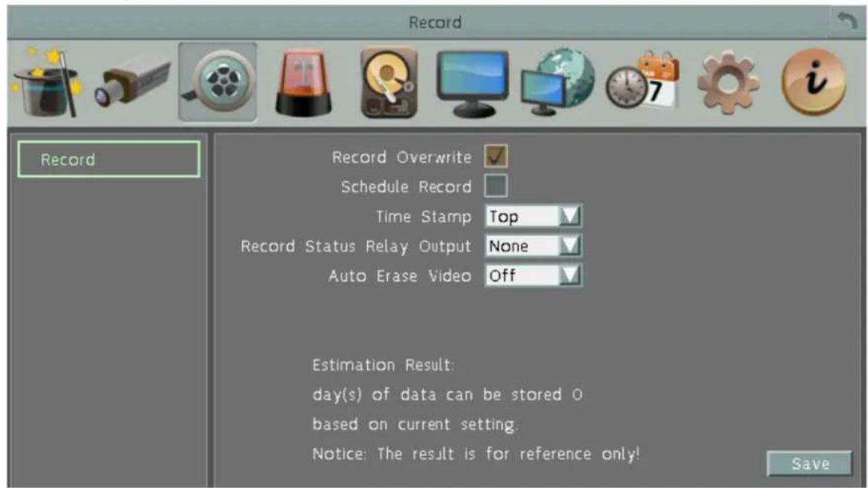Click the 'Estimation Result:' text
Image resolution: width=868 pixels, height=488 pixels.
tap(383, 365)
